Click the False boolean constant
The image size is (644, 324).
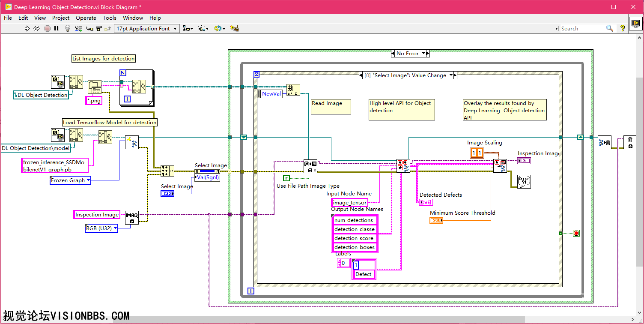tap(286, 178)
